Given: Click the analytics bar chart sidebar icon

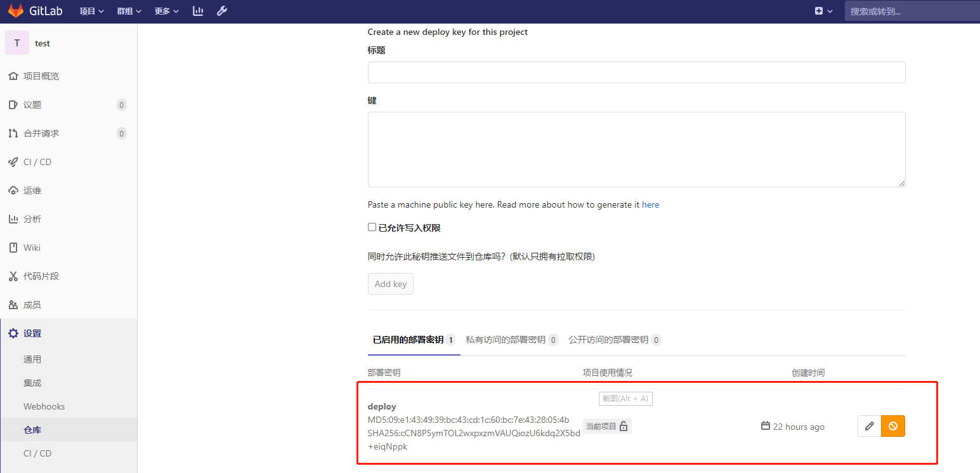Looking at the screenshot, I should (x=13, y=219).
